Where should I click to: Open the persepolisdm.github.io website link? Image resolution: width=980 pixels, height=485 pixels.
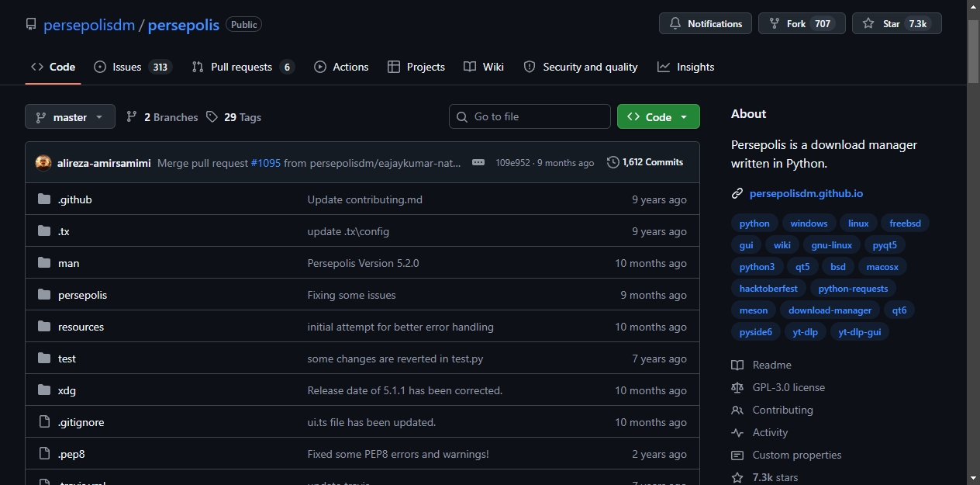pos(806,193)
